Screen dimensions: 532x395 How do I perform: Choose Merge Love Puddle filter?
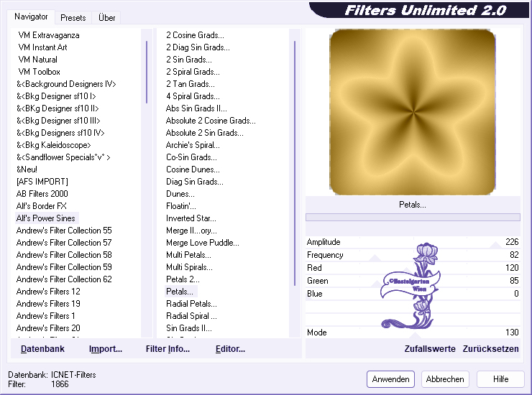pos(203,243)
